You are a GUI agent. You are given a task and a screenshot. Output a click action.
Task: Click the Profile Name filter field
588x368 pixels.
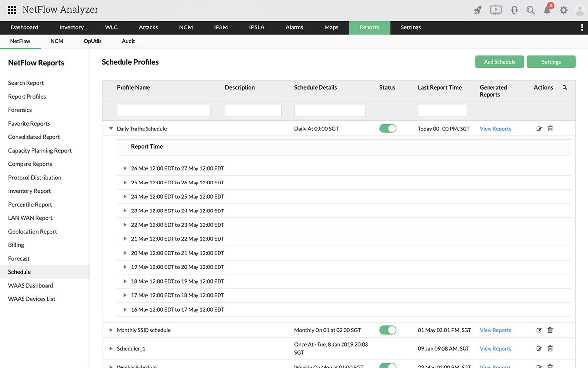coord(163,110)
